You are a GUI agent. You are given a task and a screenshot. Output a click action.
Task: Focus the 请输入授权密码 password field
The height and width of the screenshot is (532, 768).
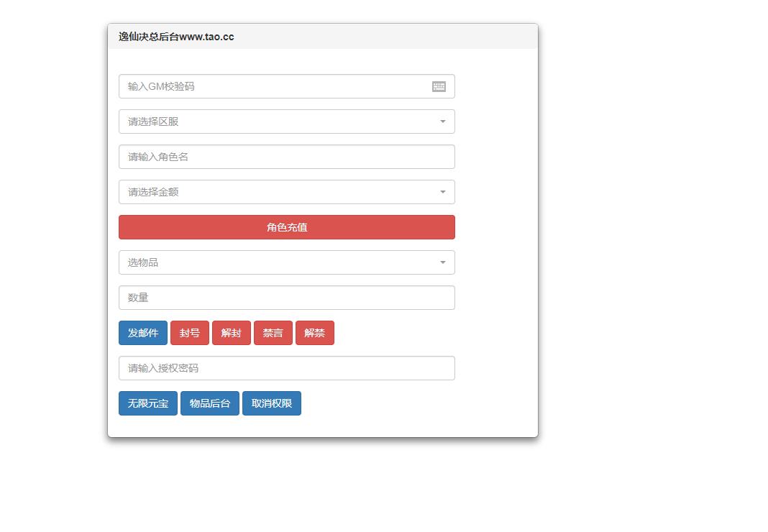tap(286, 368)
